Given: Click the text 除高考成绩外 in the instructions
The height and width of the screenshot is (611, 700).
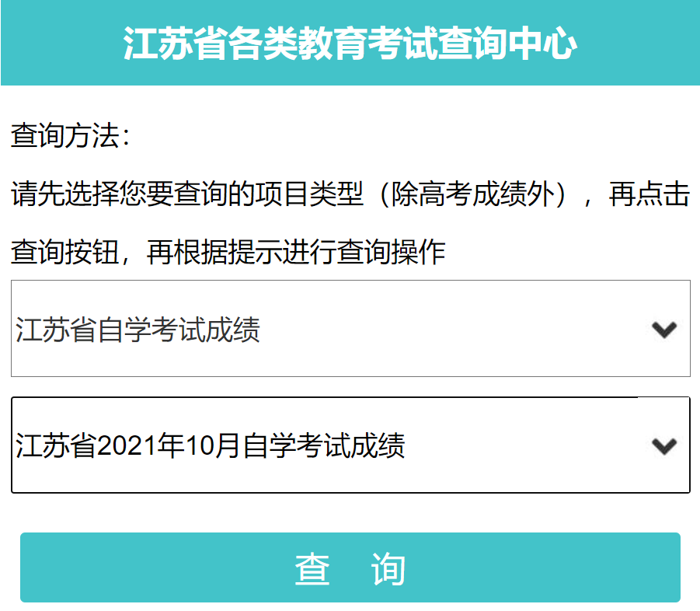Looking at the screenshot, I should tap(473, 194).
